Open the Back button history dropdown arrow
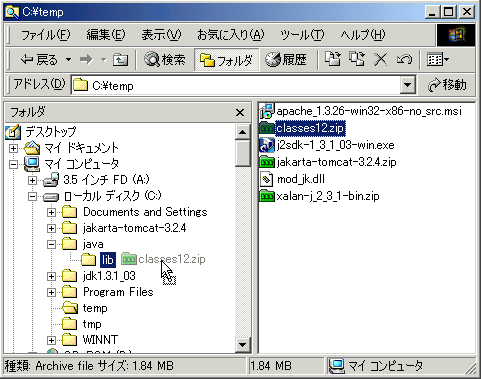 [68, 60]
